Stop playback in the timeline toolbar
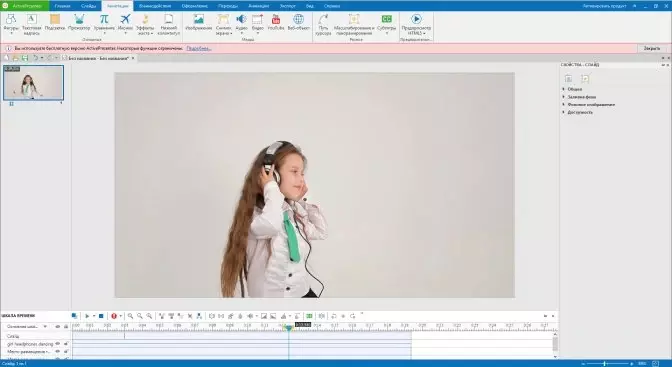The image size is (672, 367). [x=101, y=316]
